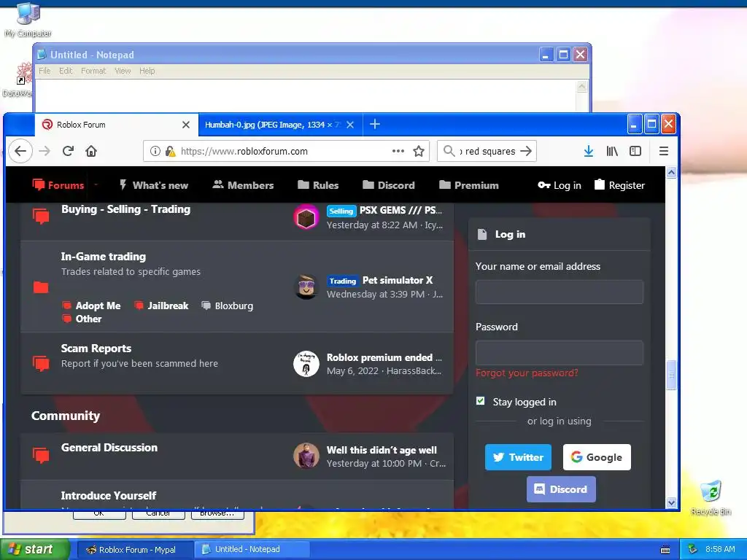Toggle the browser sidebar icon
Screen dimensions: 747x560
[635, 152]
